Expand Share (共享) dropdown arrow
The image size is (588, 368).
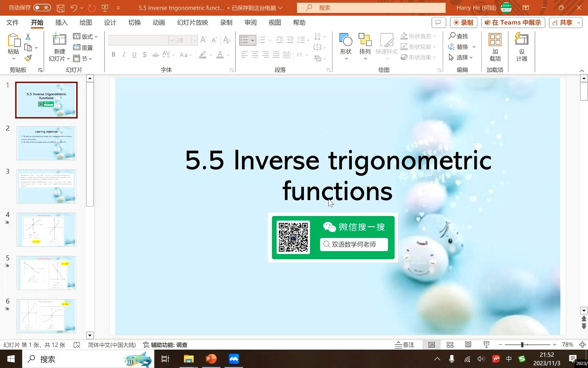point(578,22)
